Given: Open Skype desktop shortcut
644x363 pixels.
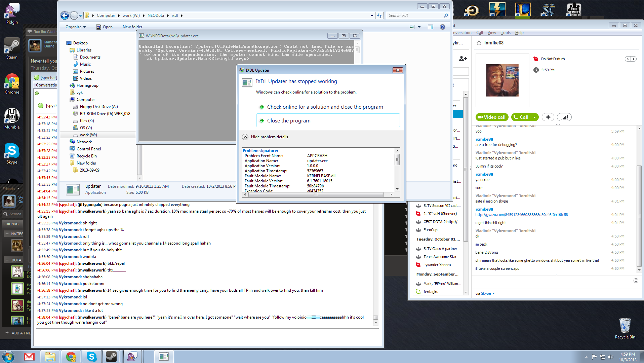Looking at the screenshot, I should (x=12, y=153).
